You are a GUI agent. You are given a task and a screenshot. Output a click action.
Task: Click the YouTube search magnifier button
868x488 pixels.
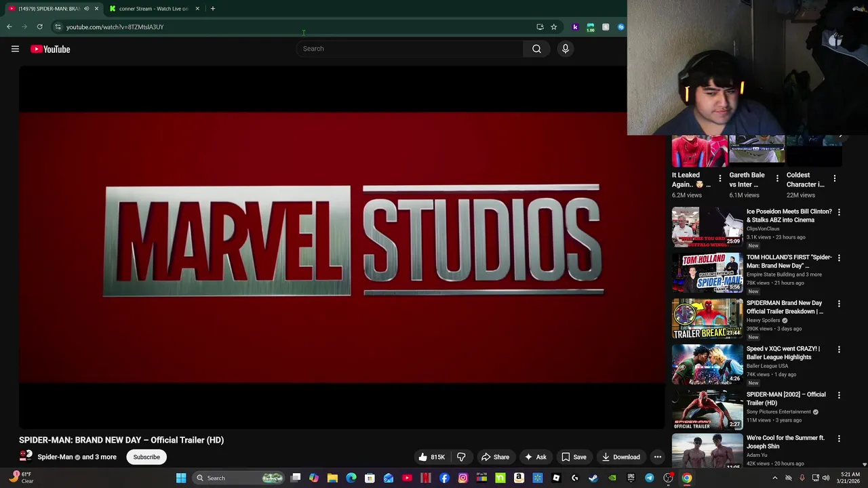pos(536,49)
